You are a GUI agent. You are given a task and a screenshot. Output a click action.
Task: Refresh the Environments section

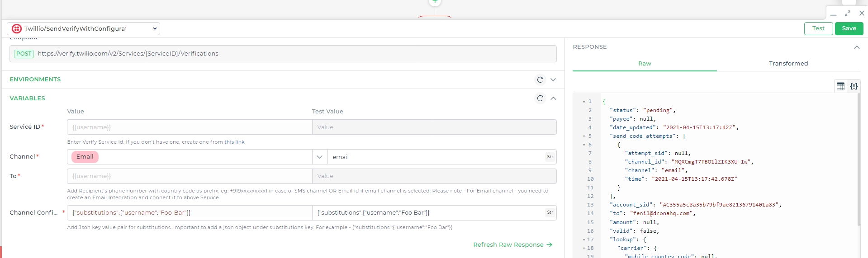tap(540, 80)
